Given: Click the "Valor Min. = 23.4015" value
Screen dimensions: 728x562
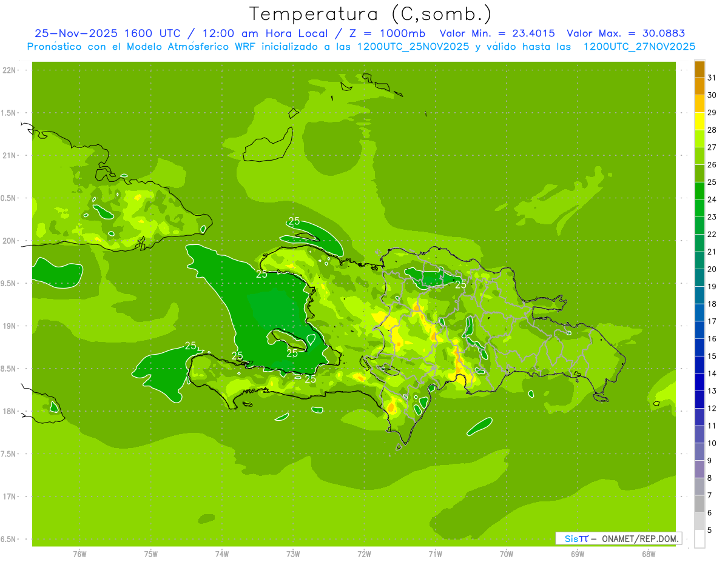Looking at the screenshot, I should point(497,34).
